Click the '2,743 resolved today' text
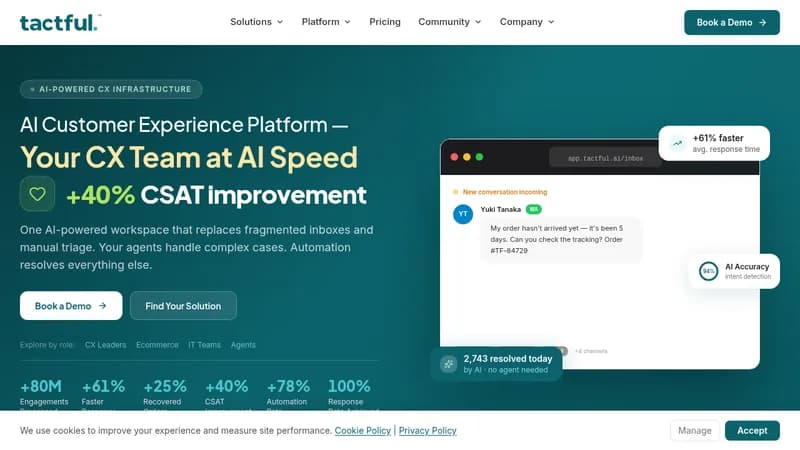Image resolution: width=800 pixels, height=450 pixels. [x=508, y=359]
